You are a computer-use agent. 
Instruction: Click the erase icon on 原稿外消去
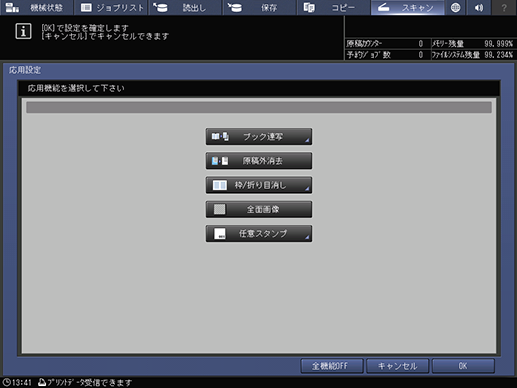tap(220, 161)
